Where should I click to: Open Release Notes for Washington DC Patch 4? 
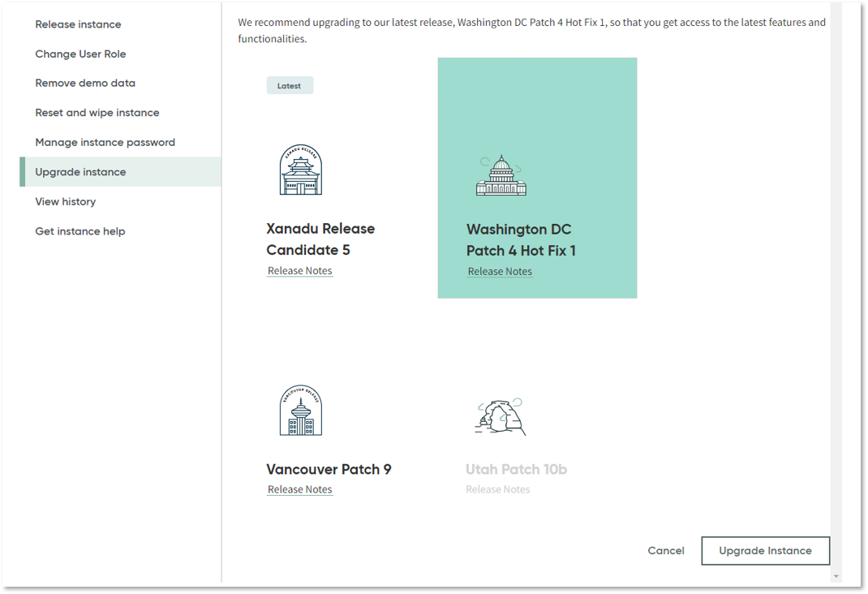[x=500, y=271]
